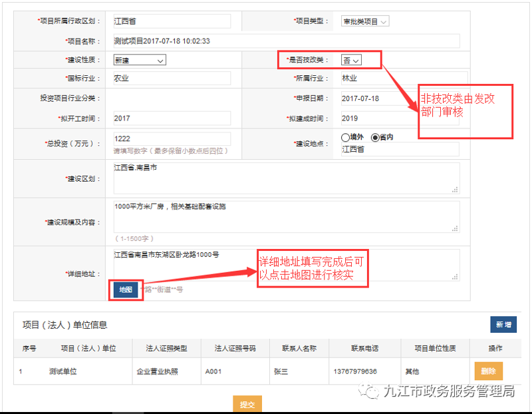Grab the 详细地址 textarea resize handle
Screen dimensions: 532x414
click(456, 277)
